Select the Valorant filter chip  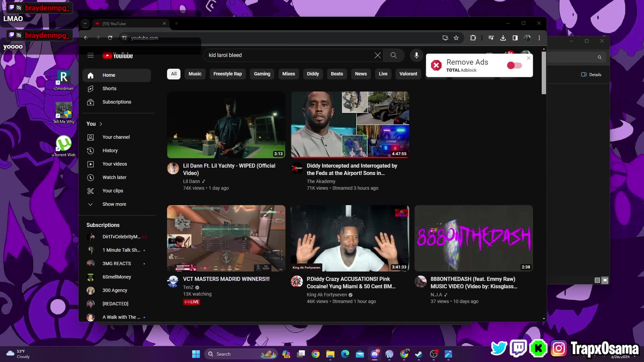(408, 74)
